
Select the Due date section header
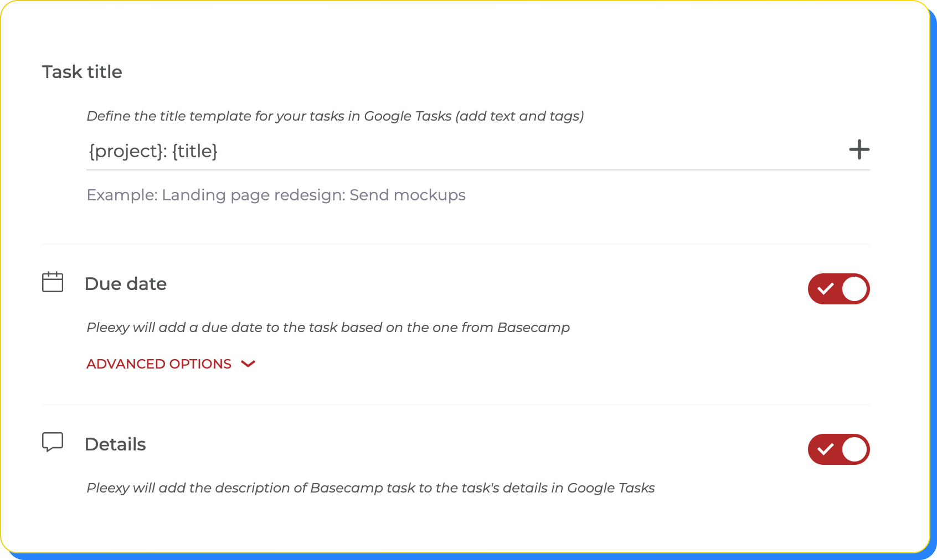point(126,283)
